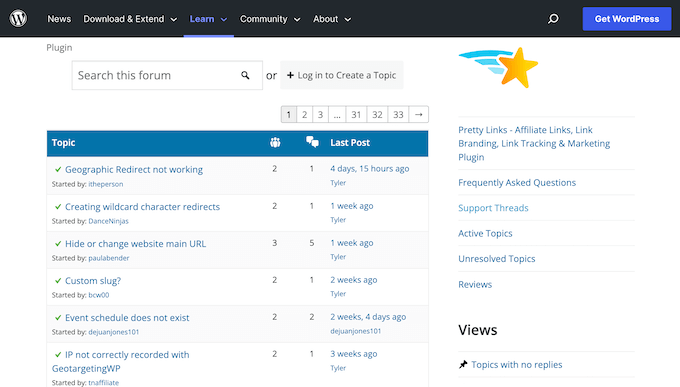The width and height of the screenshot is (680, 387).
Task: Click the Last Post column header
Action: pos(350,143)
